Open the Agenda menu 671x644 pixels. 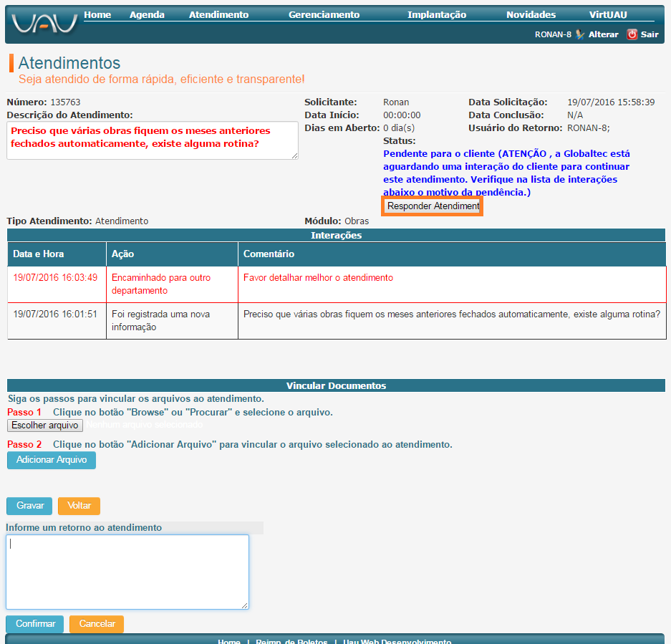147,14
